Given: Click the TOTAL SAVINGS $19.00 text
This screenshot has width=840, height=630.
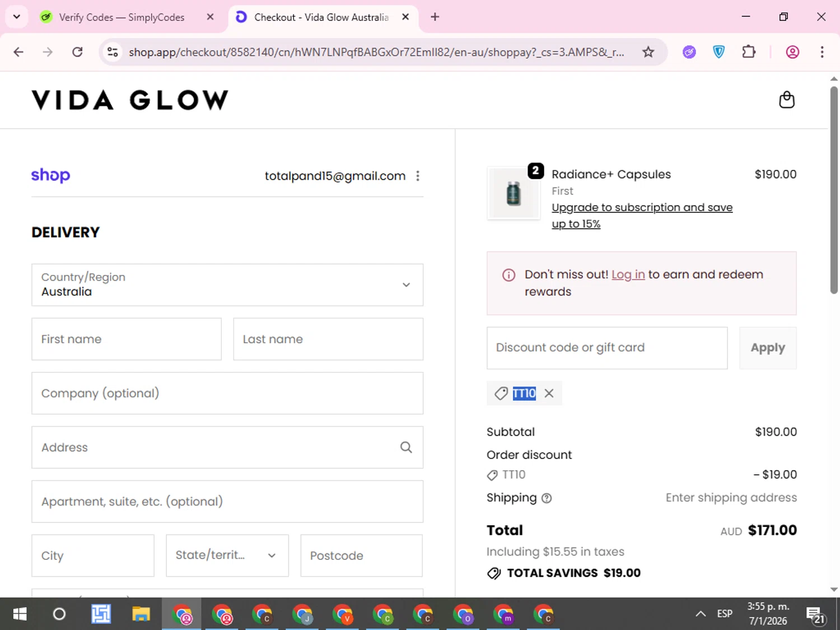Looking at the screenshot, I should click(x=573, y=573).
